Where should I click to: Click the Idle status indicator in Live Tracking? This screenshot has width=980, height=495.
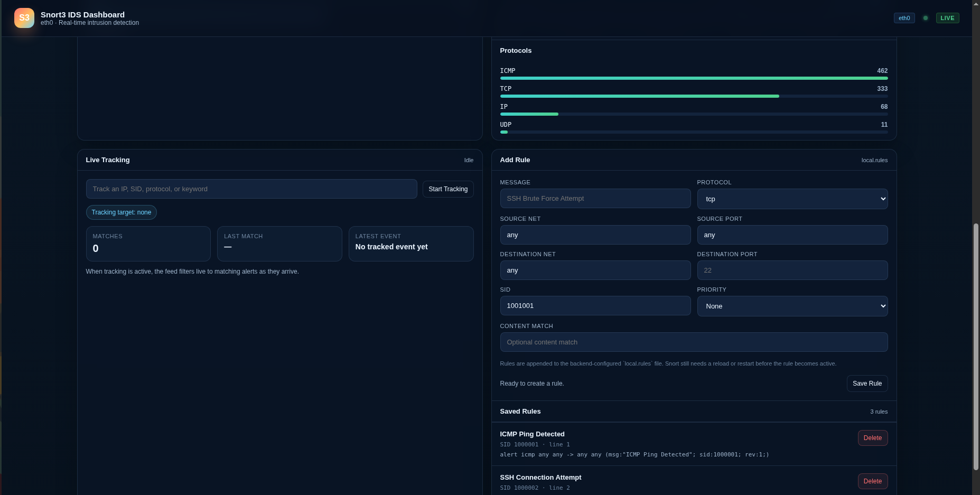[x=469, y=160]
